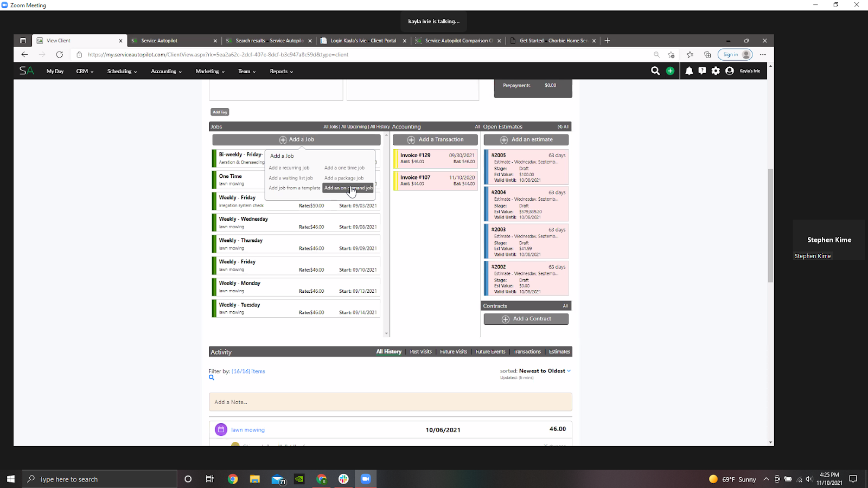Open the notifications bell

pos(689,71)
